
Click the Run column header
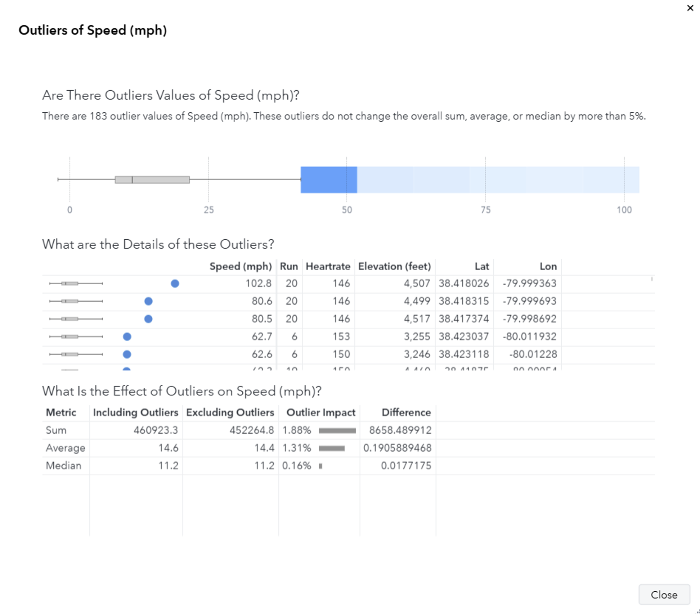click(289, 266)
